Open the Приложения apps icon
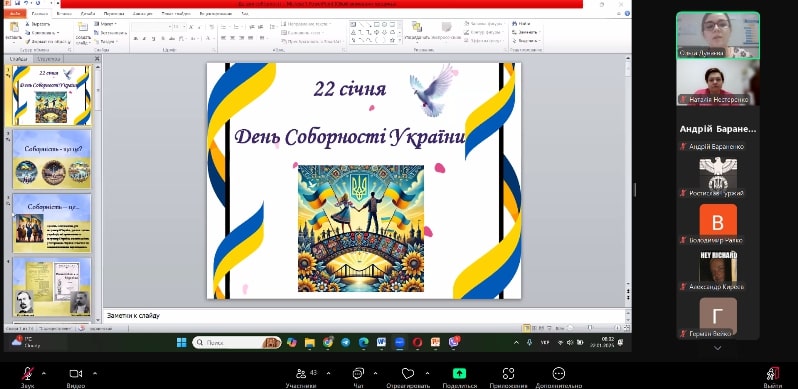 [508, 374]
